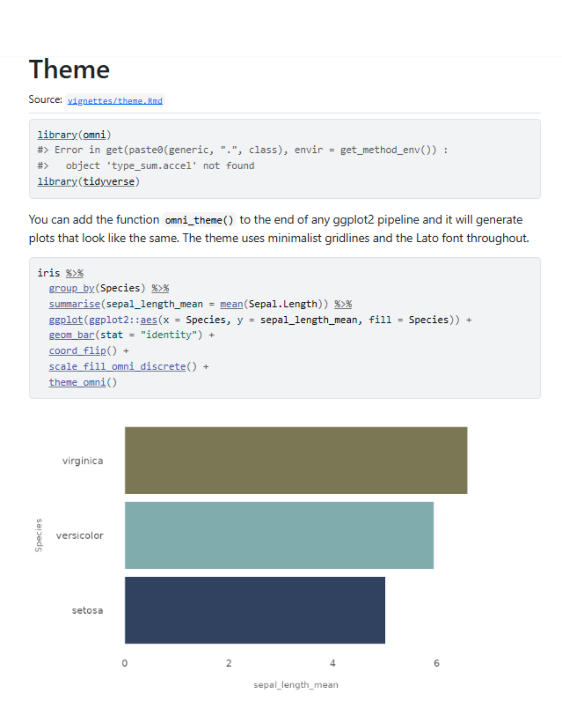
Task: Click the Theme page heading
Action: (69, 69)
